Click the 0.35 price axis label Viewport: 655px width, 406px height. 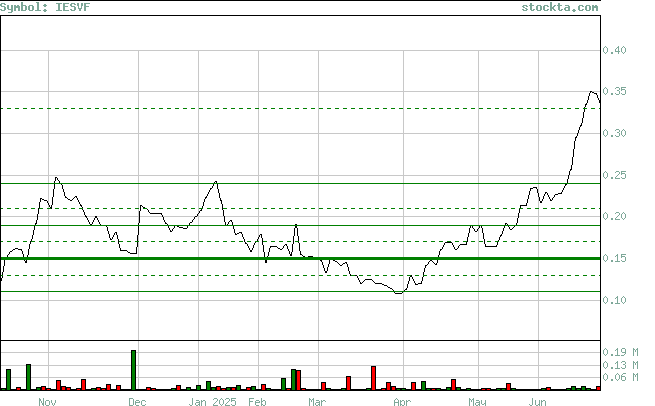pos(614,91)
